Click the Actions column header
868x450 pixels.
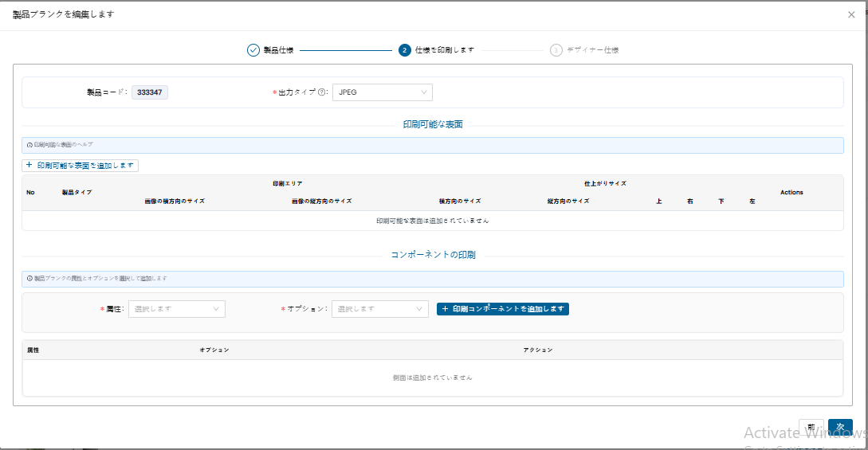(791, 192)
